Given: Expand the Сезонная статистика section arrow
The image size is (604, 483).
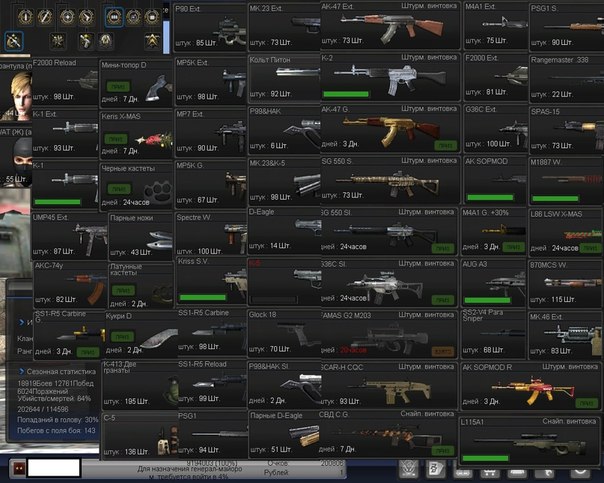Looking at the screenshot, I should 22,371.
